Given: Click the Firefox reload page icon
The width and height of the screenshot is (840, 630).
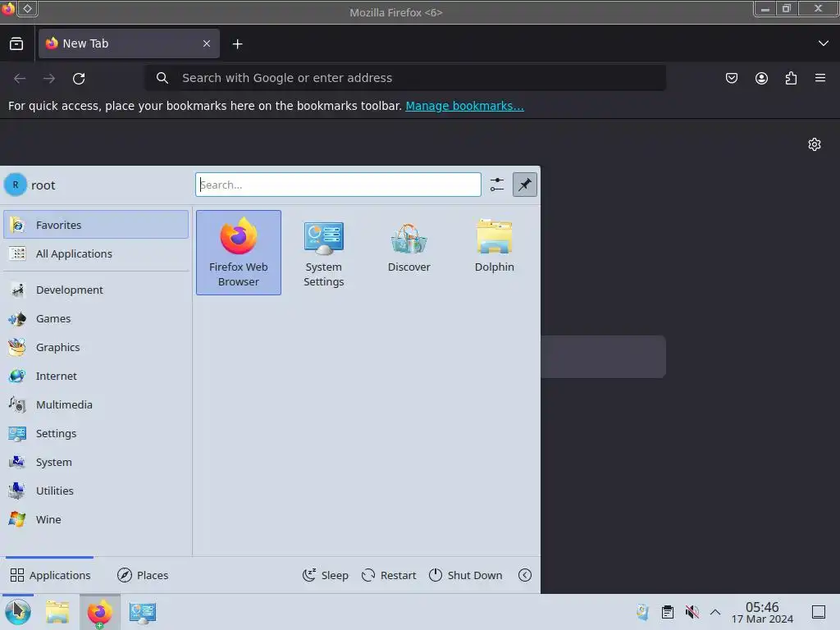Looking at the screenshot, I should (79, 78).
